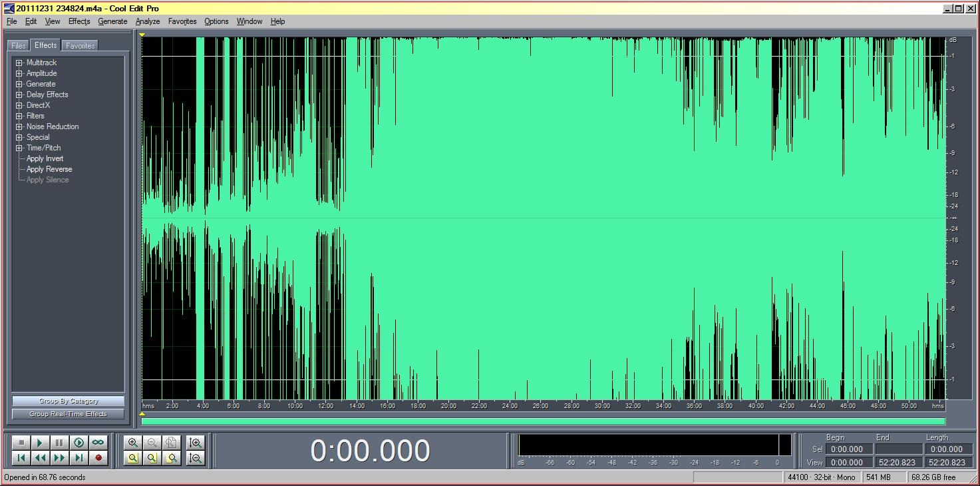Click the 40:00 mark on time ruler
Viewport: 980px width, 486px height.
756,405
